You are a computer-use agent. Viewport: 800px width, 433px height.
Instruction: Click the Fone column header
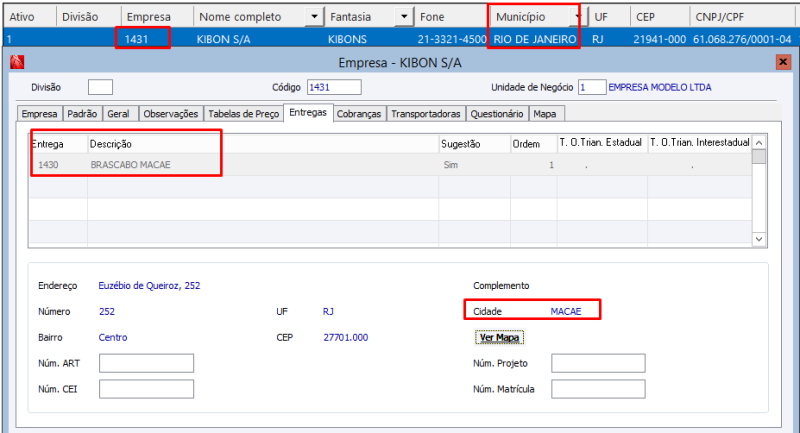click(x=452, y=17)
